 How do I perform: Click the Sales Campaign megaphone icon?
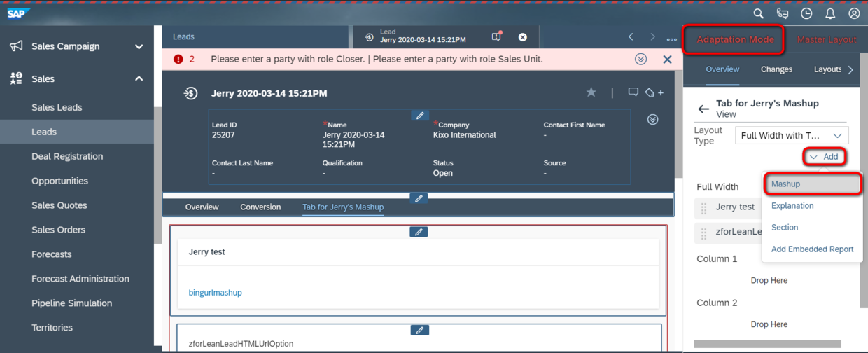coord(16,46)
